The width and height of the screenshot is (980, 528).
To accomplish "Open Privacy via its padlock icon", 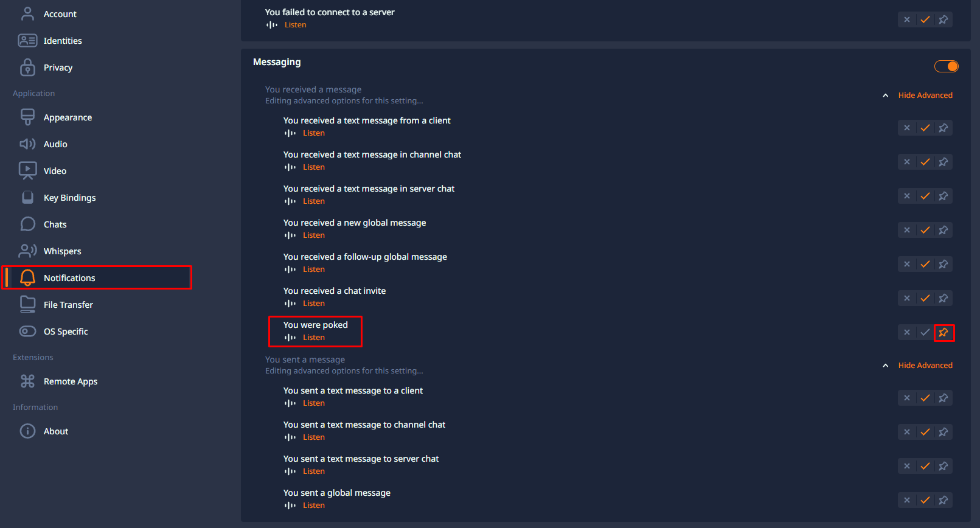I will tap(27, 68).
